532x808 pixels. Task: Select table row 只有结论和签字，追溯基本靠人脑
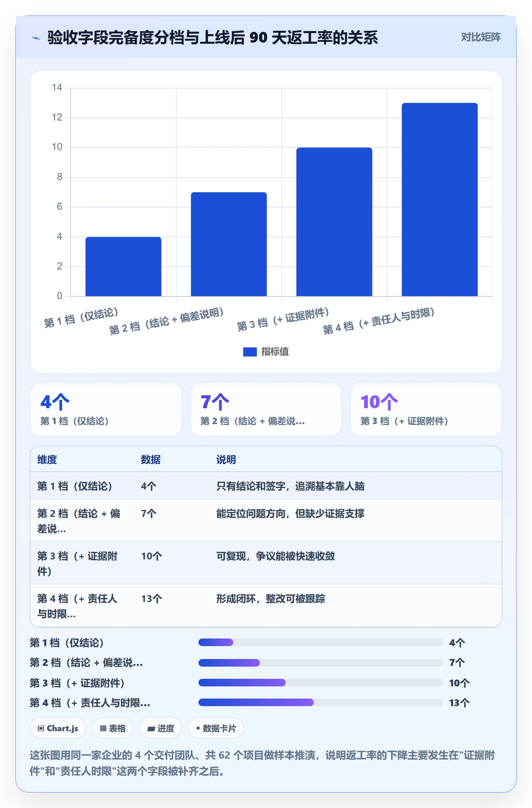coord(266,486)
